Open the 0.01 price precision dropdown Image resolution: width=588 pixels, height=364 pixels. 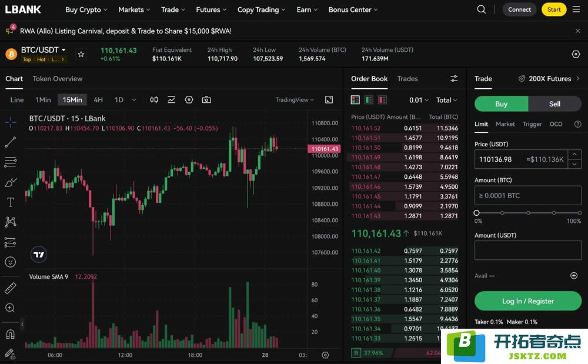[419, 100]
